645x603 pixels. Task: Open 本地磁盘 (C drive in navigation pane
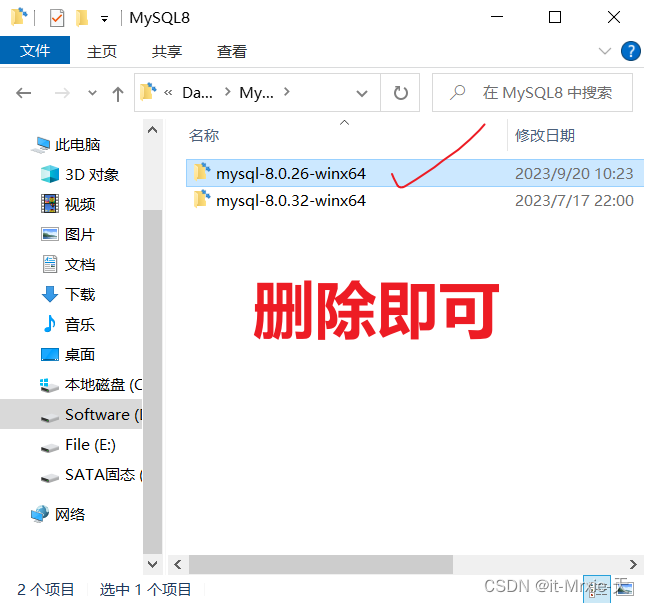point(91,385)
